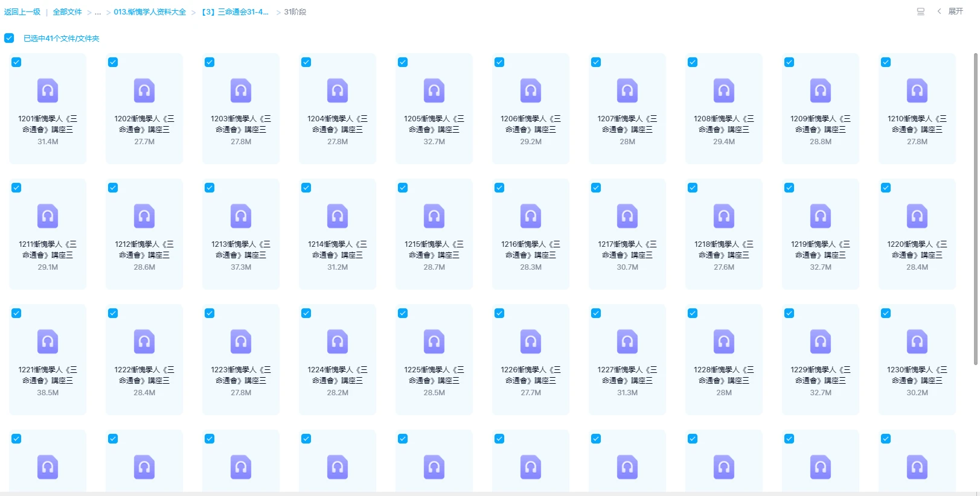Open audio file 1202 headphone icon
The width and height of the screenshot is (980, 496).
coord(144,91)
